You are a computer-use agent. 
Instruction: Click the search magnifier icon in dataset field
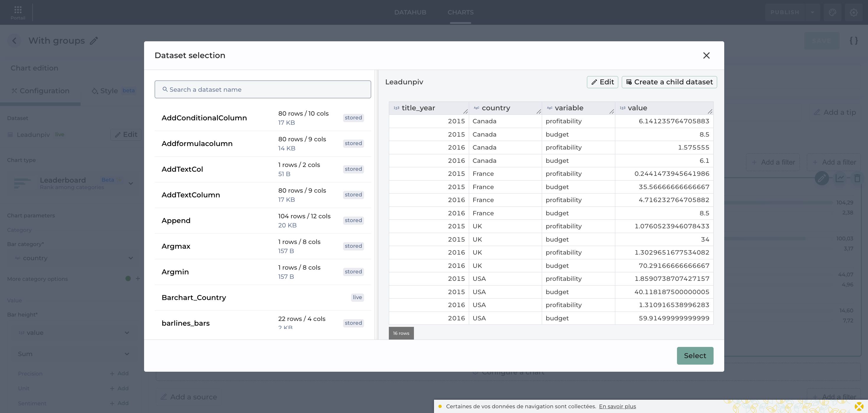click(165, 90)
